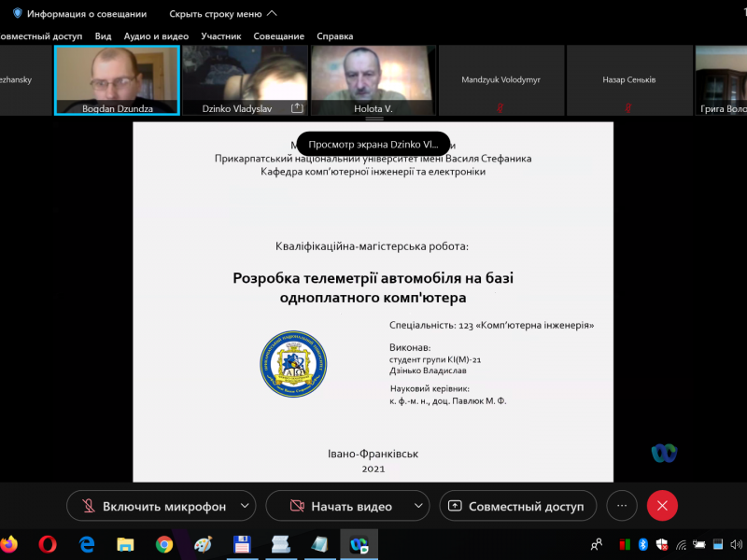Open Информация о совещании meeting info

pos(79,14)
